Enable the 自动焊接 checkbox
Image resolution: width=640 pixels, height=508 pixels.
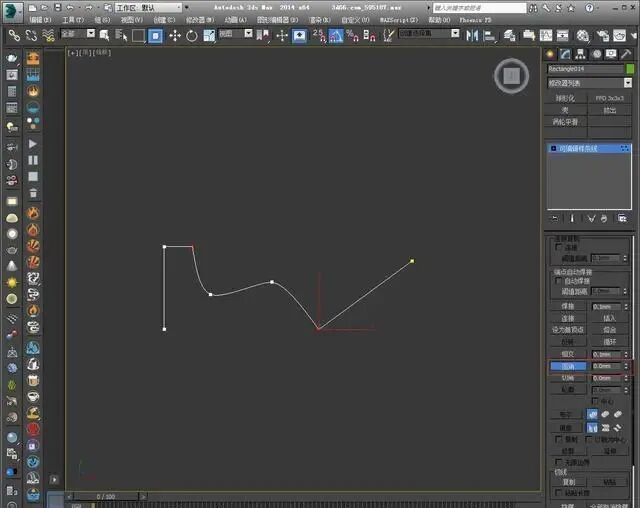pyautogui.click(x=559, y=281)
